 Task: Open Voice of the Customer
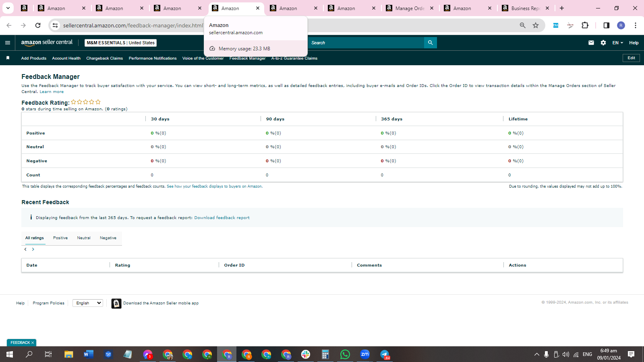point(203,58)
